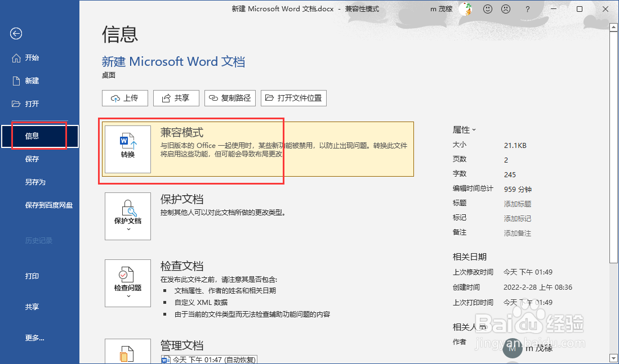The image size is (619, 364).
Task: Open Help via the question mark icon
Action: click(528, 9)
